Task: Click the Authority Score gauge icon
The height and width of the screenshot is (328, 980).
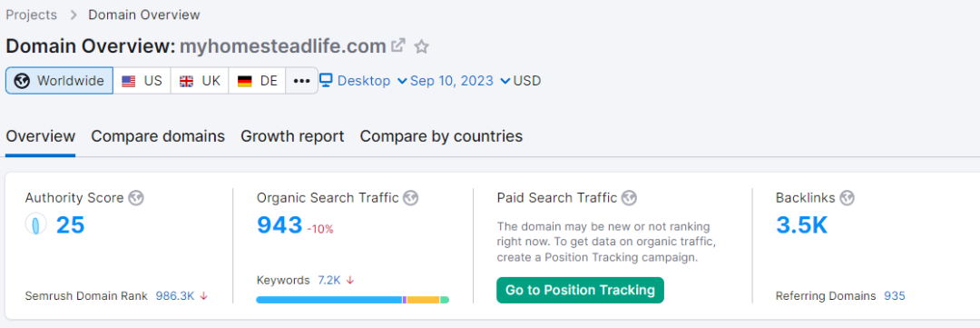Action: click(x=36, y=224)
